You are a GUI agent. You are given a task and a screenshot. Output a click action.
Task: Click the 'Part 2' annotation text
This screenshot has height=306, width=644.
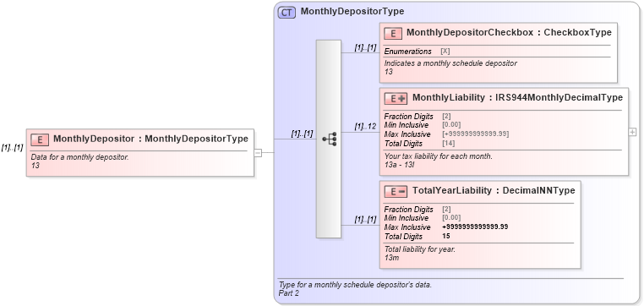289,293
